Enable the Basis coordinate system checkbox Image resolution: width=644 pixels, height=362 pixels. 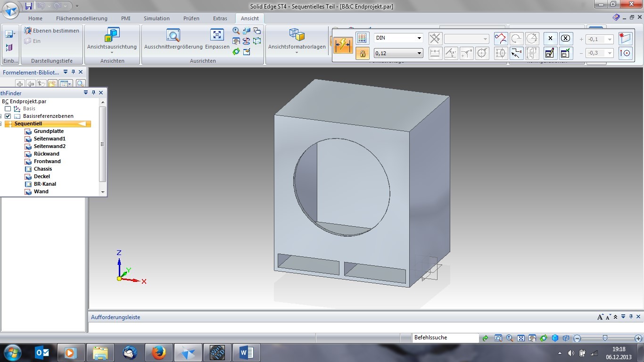click(x=8, y=108)
